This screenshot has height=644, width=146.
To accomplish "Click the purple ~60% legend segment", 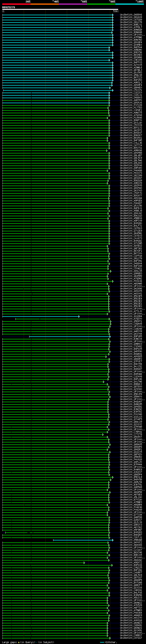I will [x=73, y=4].
